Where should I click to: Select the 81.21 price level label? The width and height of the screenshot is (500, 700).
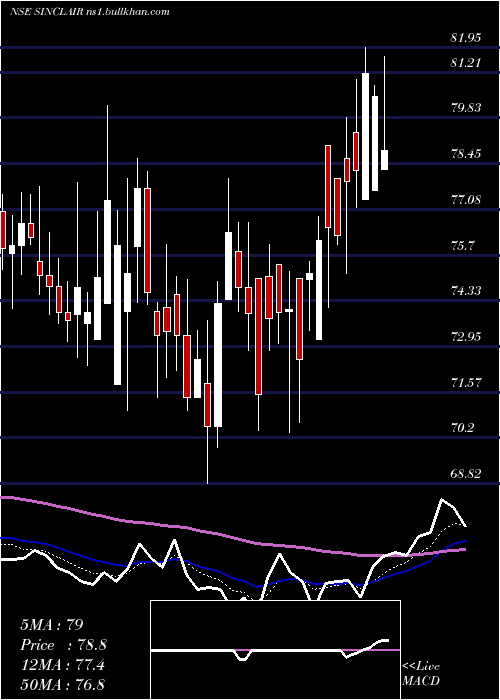[466, 63]
